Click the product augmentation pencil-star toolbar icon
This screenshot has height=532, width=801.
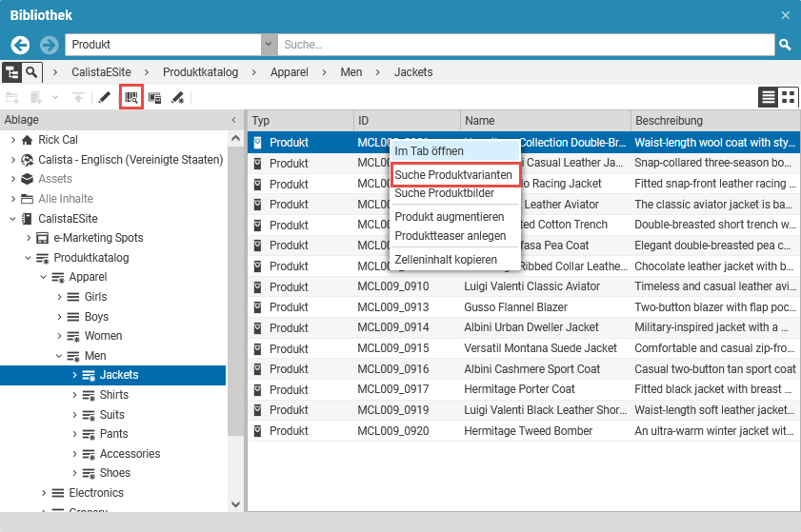(177, 97)
